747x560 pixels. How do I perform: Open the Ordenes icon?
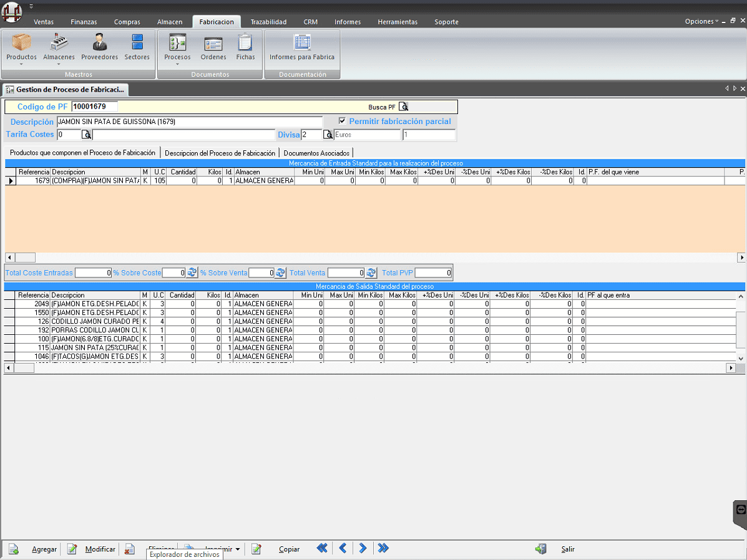tap(213, 44)
